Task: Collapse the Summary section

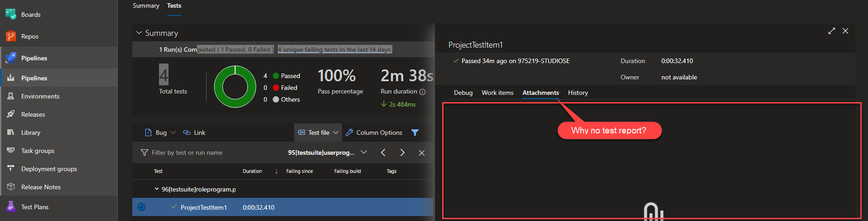Action: (139, 33)
